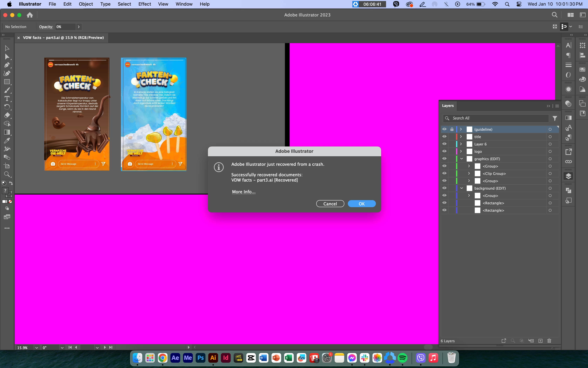Collapse the graphics (EDIT) layer
Screen dimensions: 588x368
click(x=461, y=159)
